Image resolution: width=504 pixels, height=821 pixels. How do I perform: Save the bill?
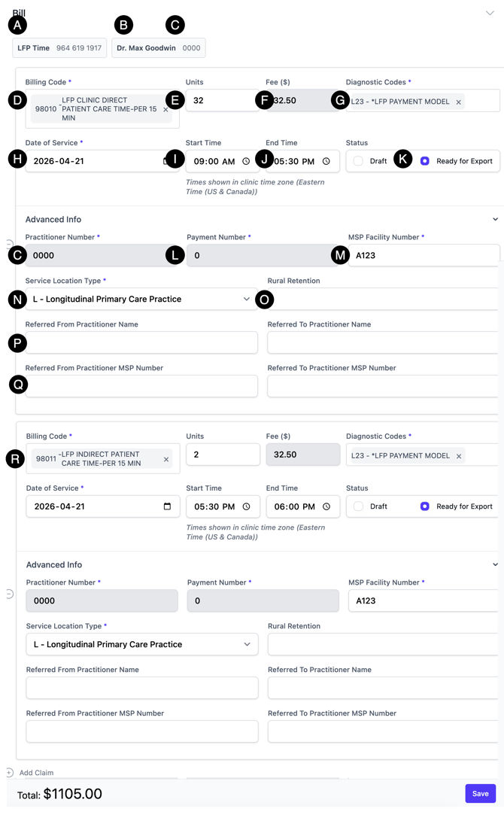pos(480,793)
